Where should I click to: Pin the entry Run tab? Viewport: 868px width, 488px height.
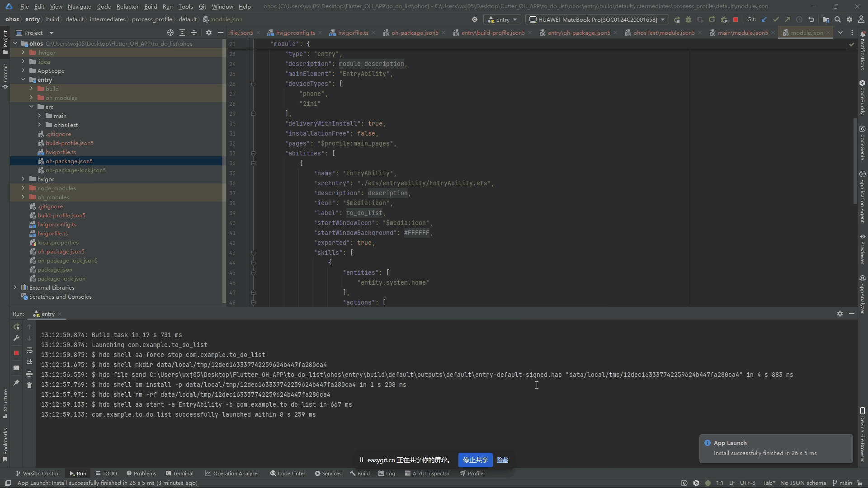(x=16, y=383)
